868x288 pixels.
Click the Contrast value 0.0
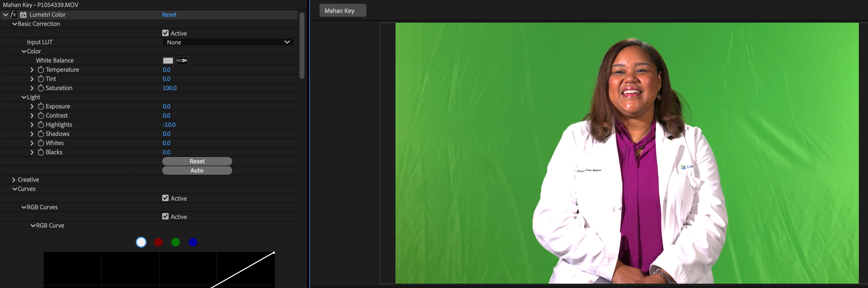pos(166,115)
